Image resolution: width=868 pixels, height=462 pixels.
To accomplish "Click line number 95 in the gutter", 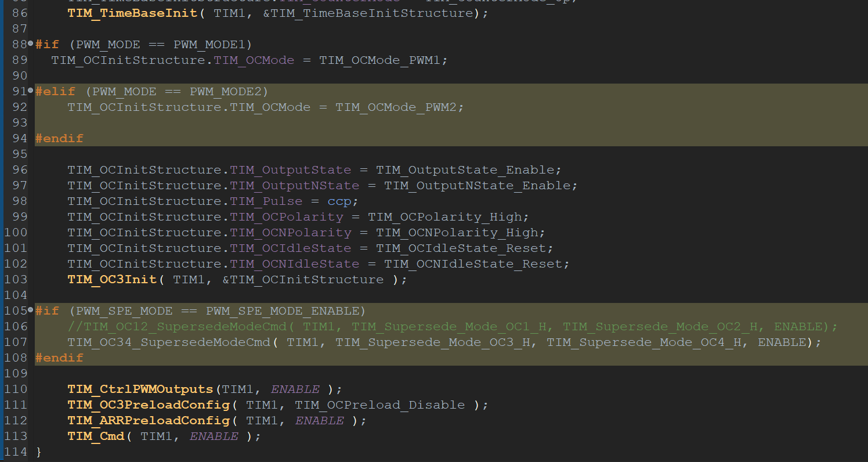I will [19, 154].
